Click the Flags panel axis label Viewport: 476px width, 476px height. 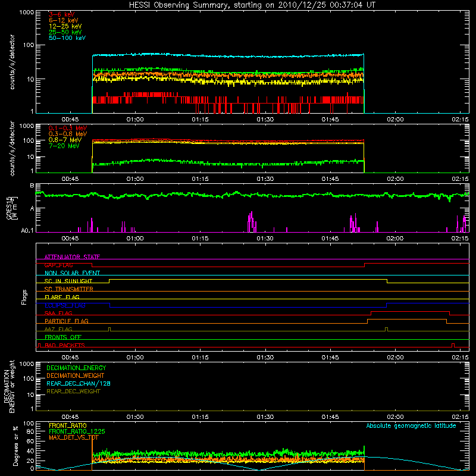pyautogui.click(x=24, y=297)
